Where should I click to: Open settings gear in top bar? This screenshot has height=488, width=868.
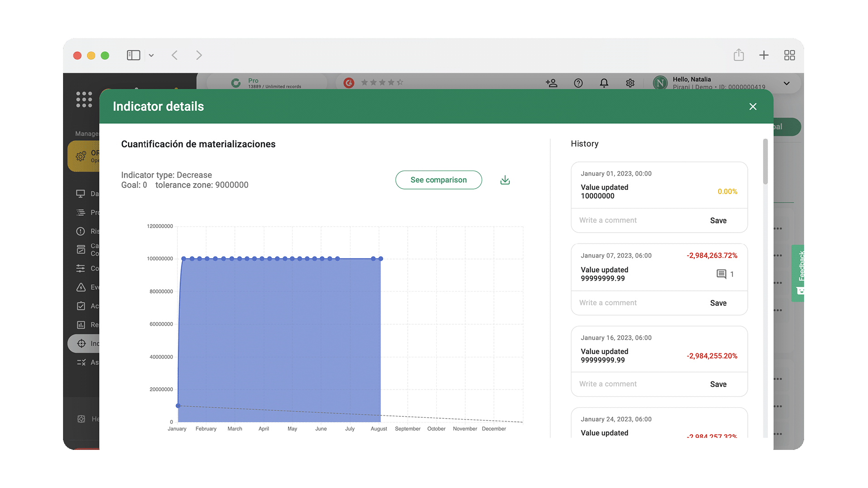pyautogui.click(x=630, y=83)
